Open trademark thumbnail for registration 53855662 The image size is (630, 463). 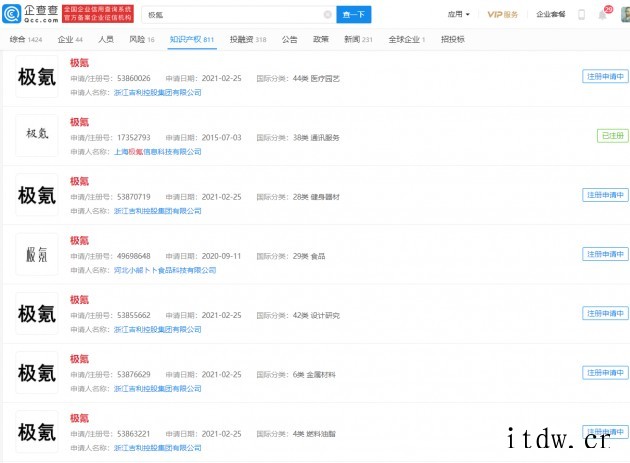click(x=37, y=313)
